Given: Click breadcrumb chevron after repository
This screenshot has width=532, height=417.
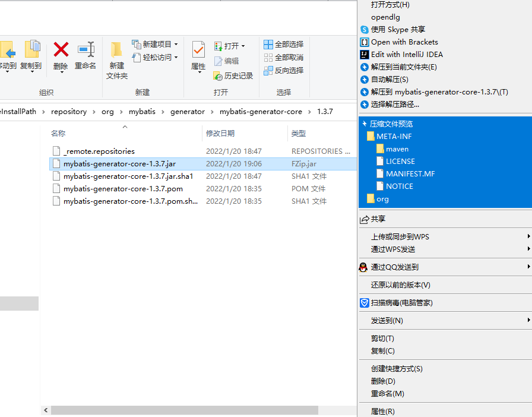Looking at the screenshot, I should pyautogui.click(x=94, y=112).
